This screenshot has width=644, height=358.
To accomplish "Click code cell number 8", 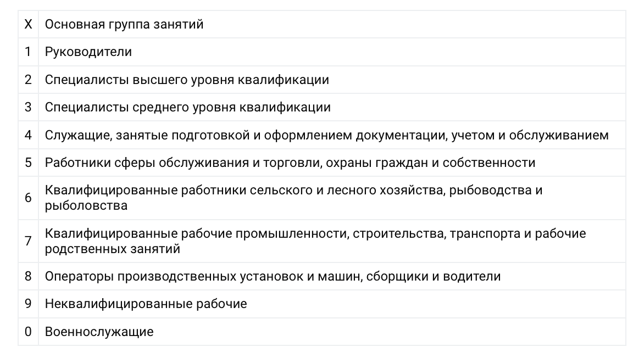I will click(x=28, y=276).
